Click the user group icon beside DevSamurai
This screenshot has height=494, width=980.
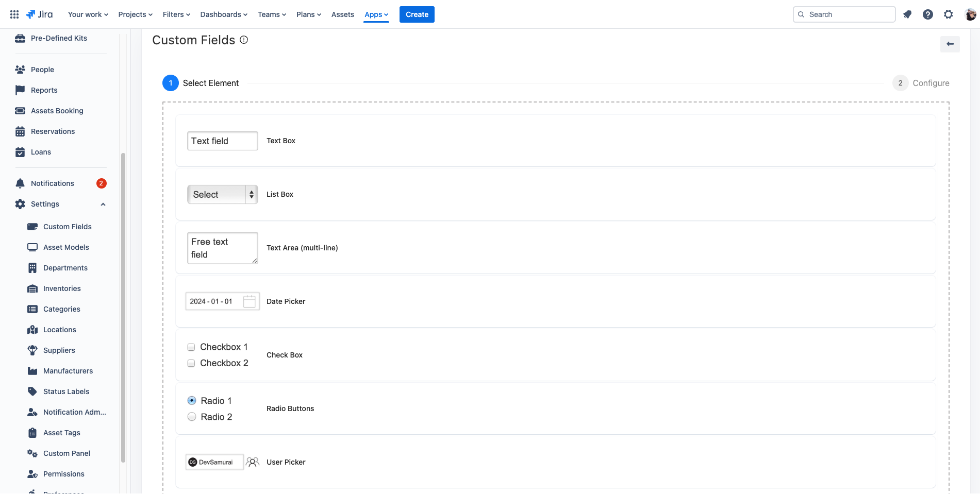tap(253, 462)
